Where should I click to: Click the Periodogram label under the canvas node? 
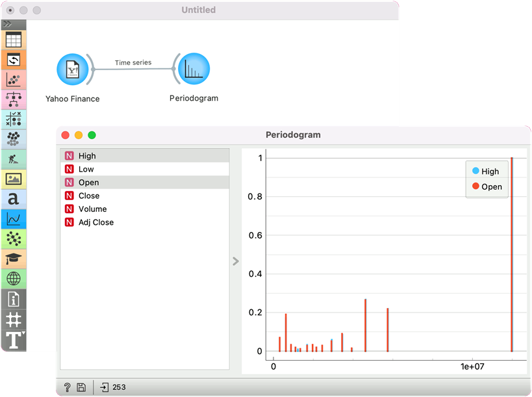click(x=194, y=98)
